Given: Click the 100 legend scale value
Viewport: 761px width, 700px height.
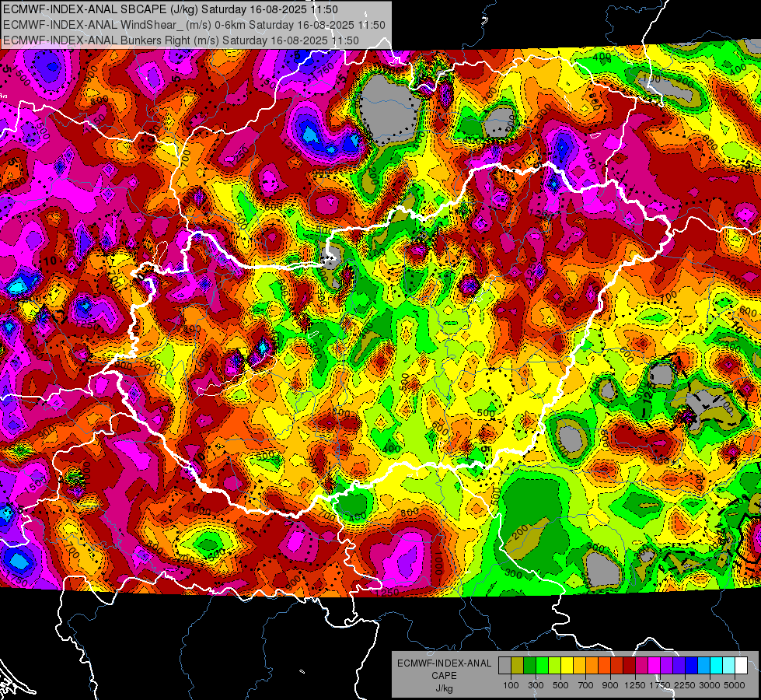Looking at the screenshot, I should point(511,685).
